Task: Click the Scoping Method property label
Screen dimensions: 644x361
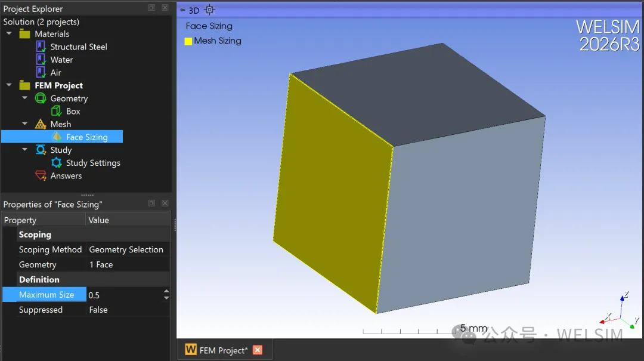Action: (50, 249)
